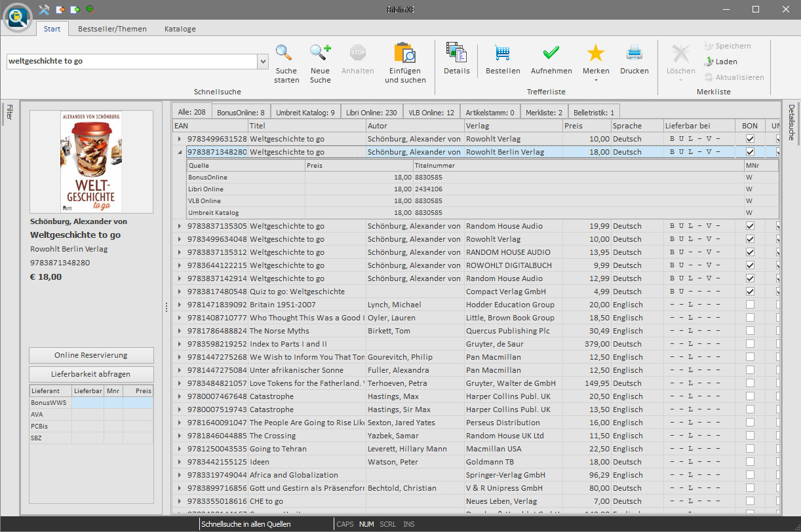Uncheck BON checkbox for Quiz to go: Weltgeschichte

pyautogui.click(x=750, y=292)
